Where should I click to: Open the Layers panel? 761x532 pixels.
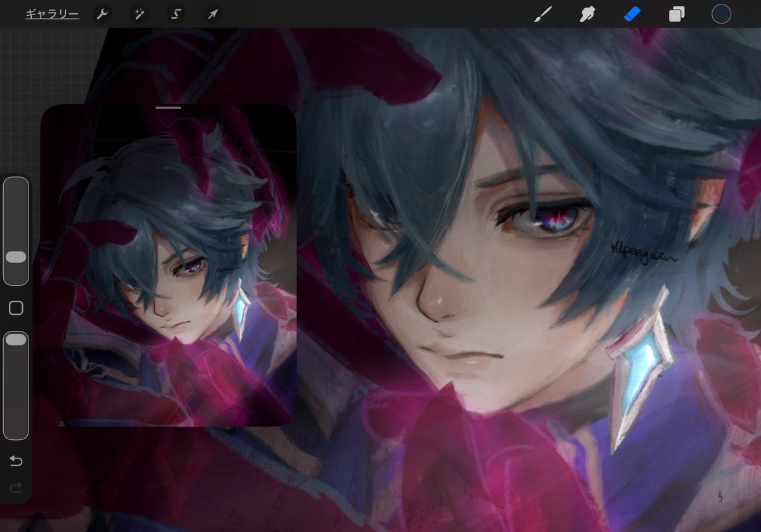pyautogui.click(x=677, y=14)
